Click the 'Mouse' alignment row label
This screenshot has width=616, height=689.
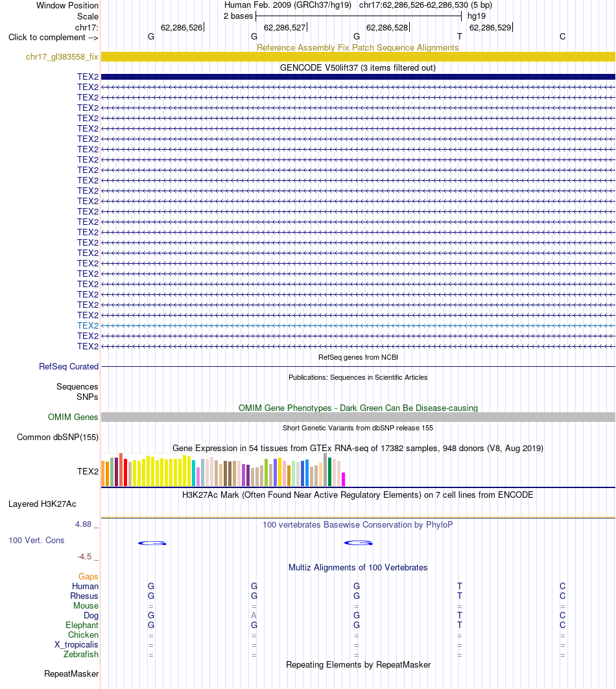[x=86, y=605]
